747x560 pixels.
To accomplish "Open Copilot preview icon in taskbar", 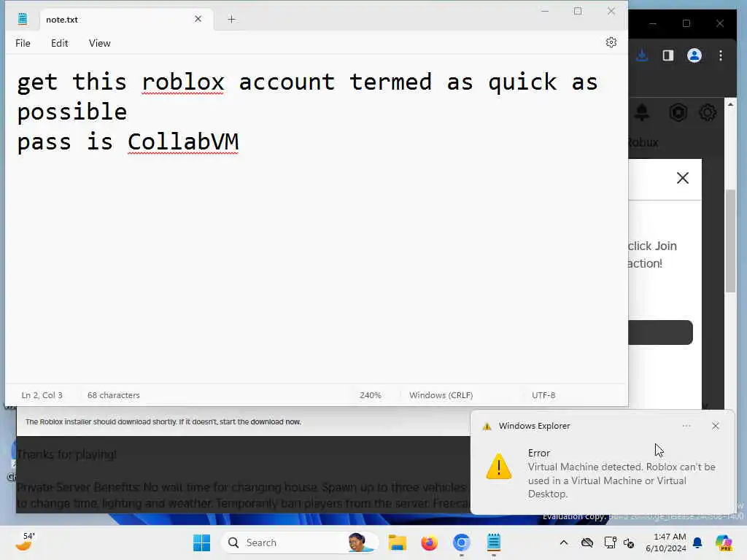I will [724, 542].
